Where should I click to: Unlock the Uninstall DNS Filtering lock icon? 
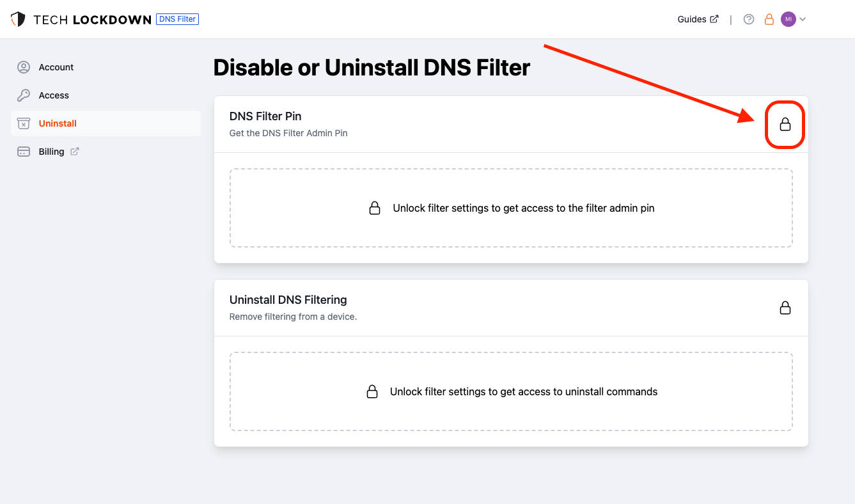coord(785,308)
